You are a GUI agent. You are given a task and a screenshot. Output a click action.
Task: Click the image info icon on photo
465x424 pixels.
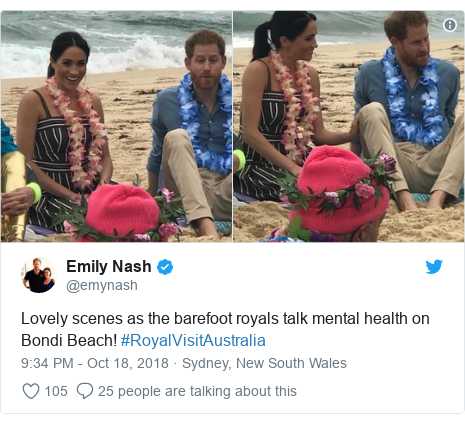[450, 25]
